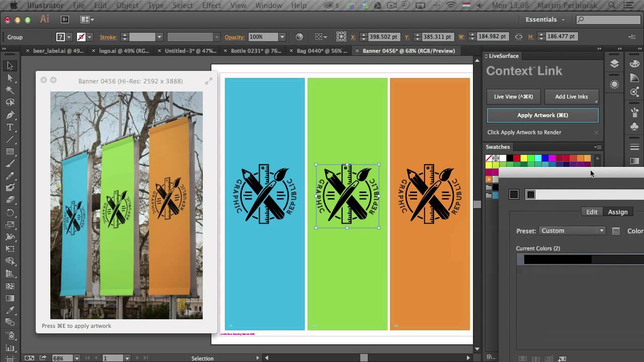This screenshot has width=644, height=362.
Task: Select the Line Segment tool
Action: 10,139
